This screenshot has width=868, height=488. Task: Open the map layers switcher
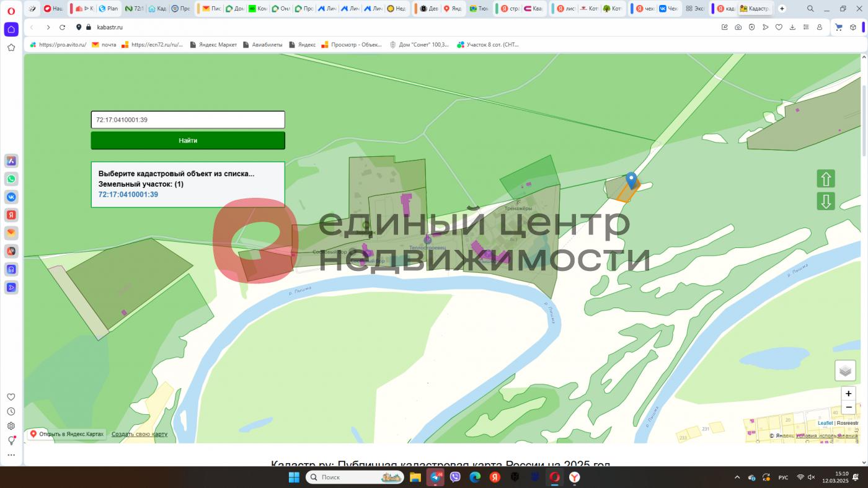[845, 371]
